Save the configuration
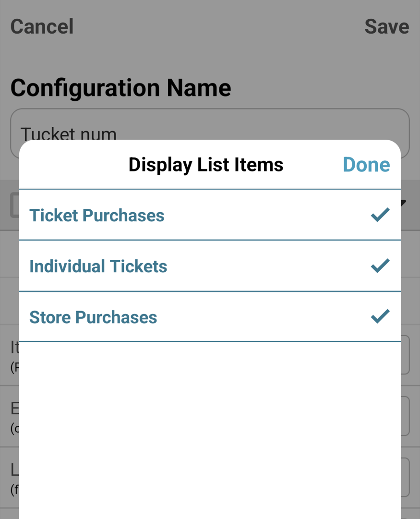The width and height of the screenshot is (420, 519). pos(386,26)
